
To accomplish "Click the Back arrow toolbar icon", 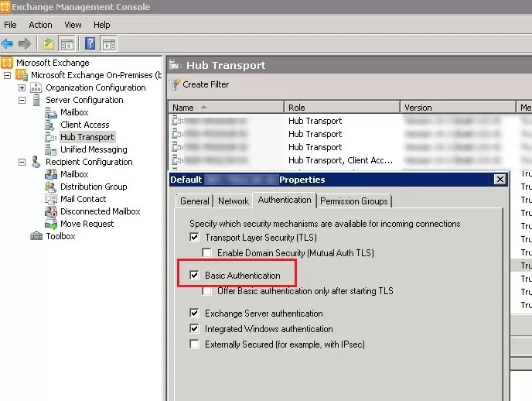I will click(7, 43).
